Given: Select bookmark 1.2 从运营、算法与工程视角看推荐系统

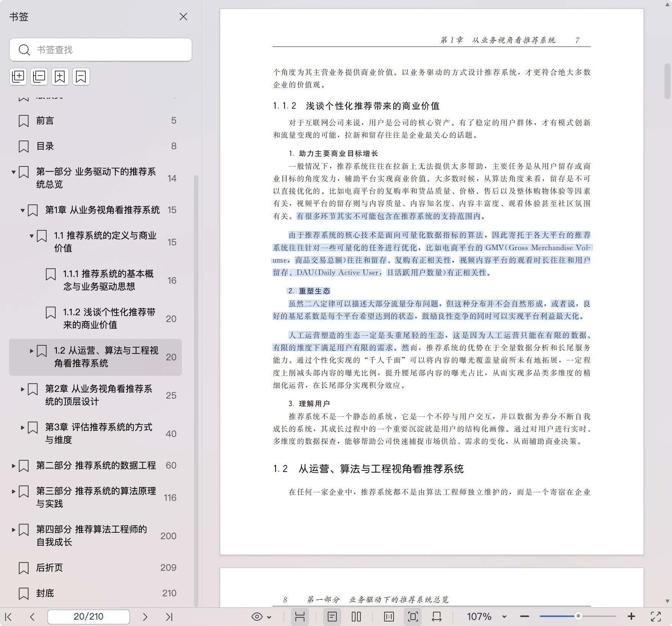Looking at the screenshot, I should pyautogui.click(x=95, y=357).
